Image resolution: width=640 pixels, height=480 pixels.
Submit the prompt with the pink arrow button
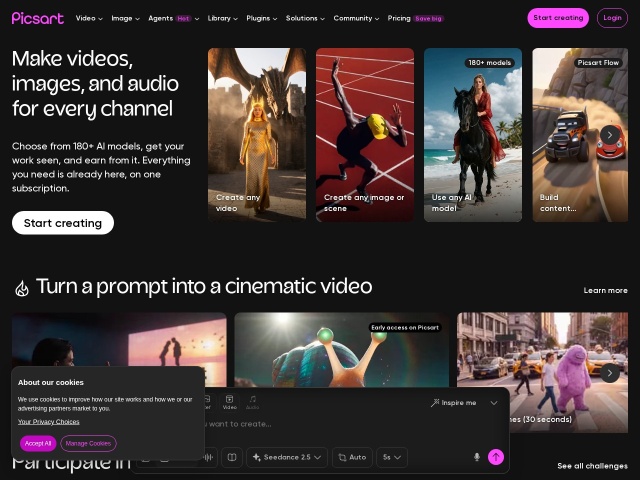[496, 457]
